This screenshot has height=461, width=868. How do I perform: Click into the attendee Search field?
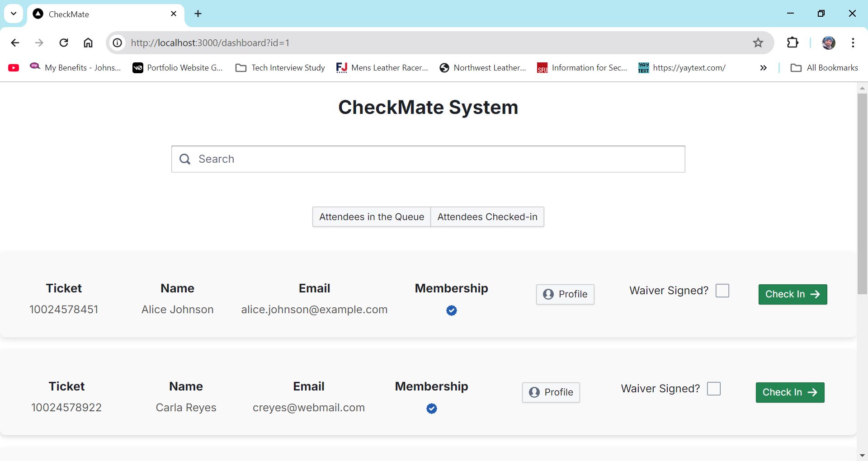[428, 159]
